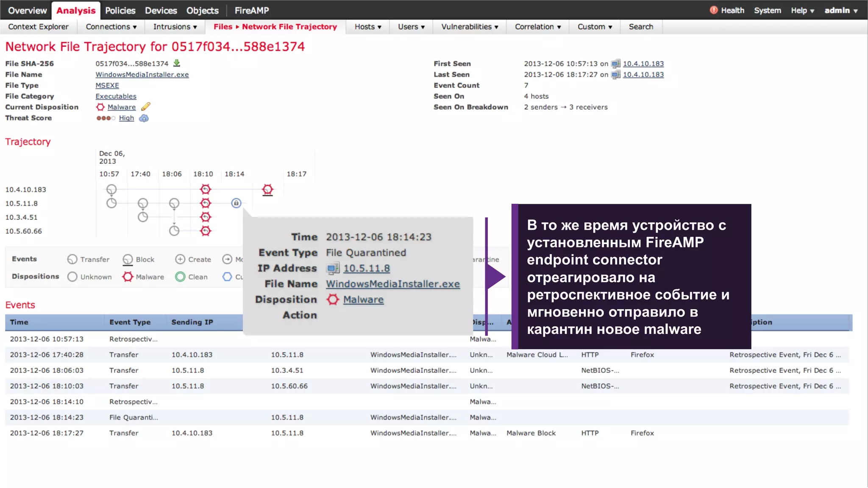Image resolution: width=868 pixels, height=488 pixels.
Task: Open the Help dropdown menu
Action: click(x=802, y=10)
